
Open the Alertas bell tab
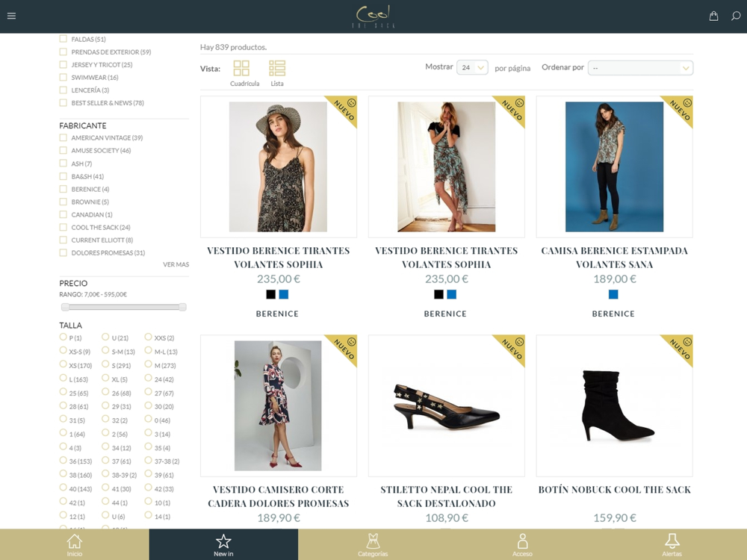(672, 545)
